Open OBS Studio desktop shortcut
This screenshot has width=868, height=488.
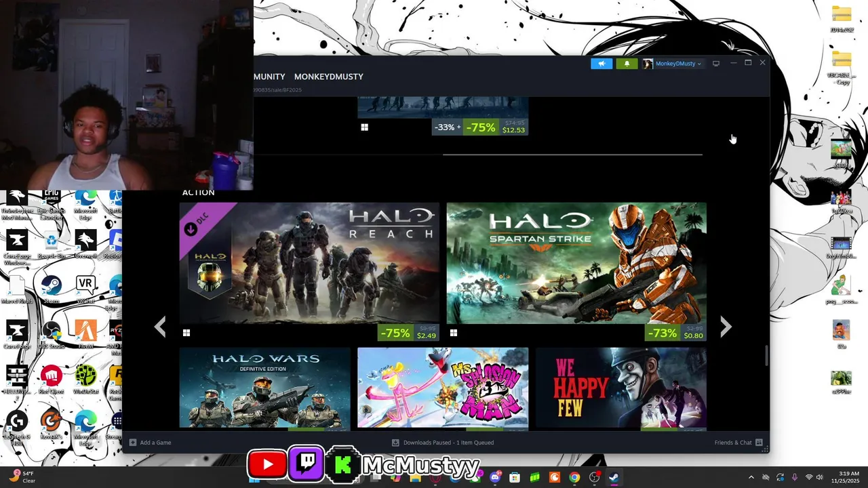[x=52, y=335]
